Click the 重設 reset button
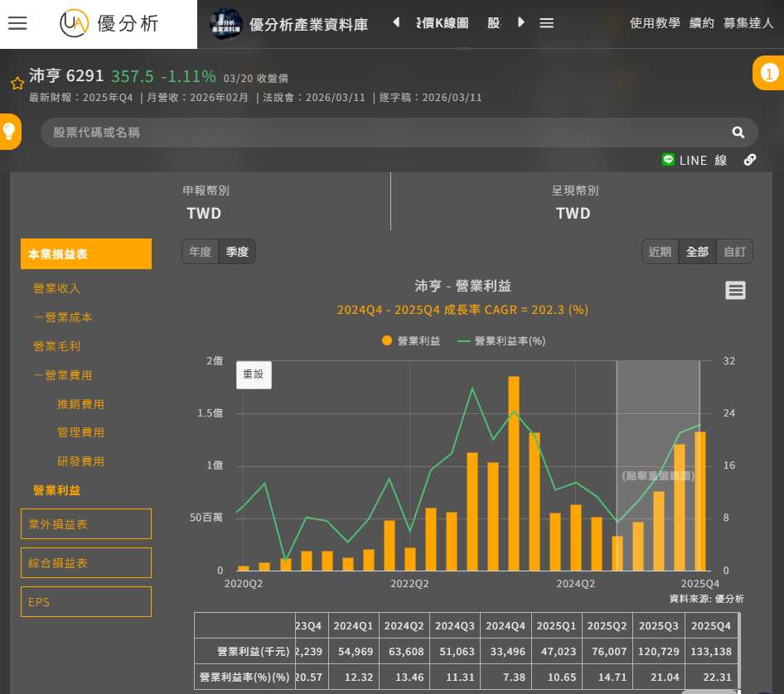 coord(254,374)
